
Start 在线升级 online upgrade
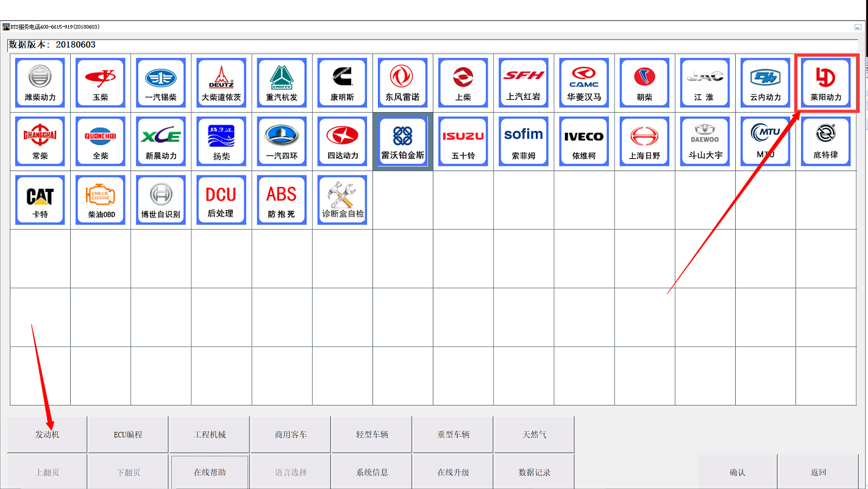coord(453,472)
